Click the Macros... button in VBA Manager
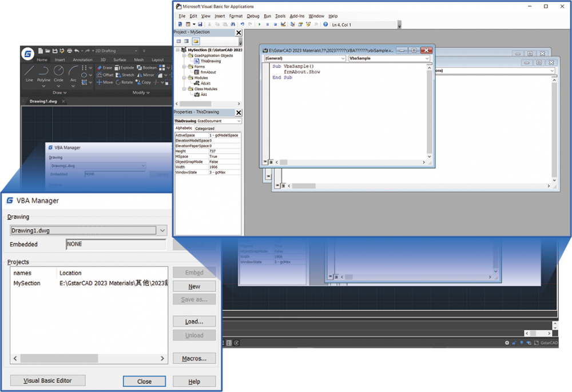 pyautogui.click(x=194, y=358)
